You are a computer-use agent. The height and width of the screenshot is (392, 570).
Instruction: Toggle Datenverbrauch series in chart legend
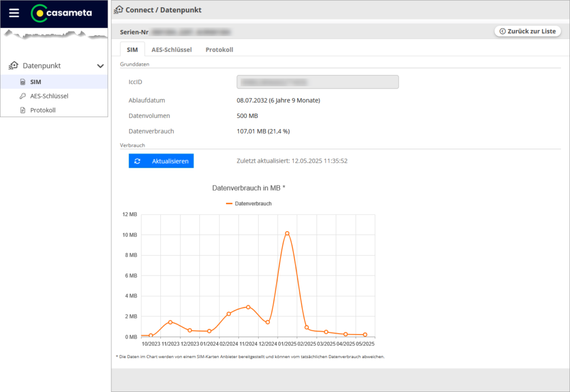[249, 204]
